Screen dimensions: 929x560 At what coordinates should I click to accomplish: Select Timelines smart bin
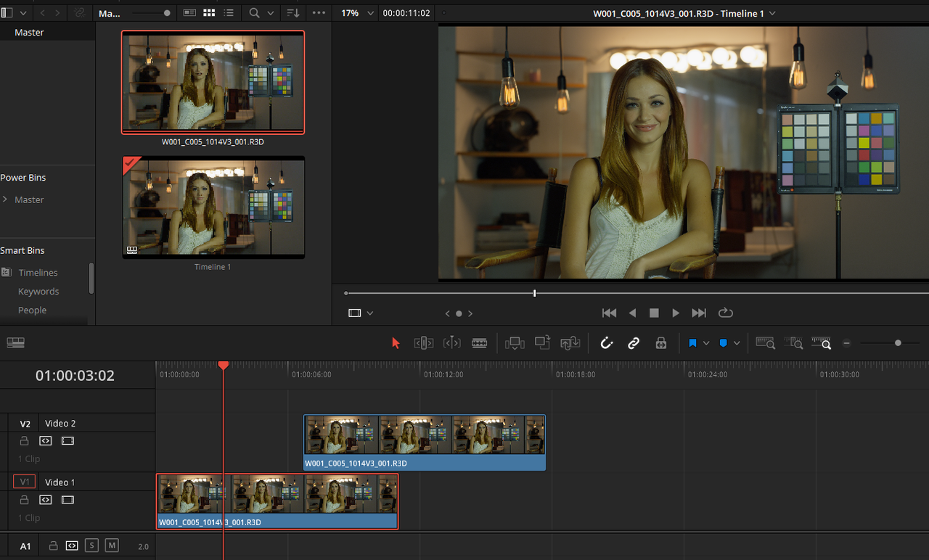pyautogui.click(x=38, y=273)
